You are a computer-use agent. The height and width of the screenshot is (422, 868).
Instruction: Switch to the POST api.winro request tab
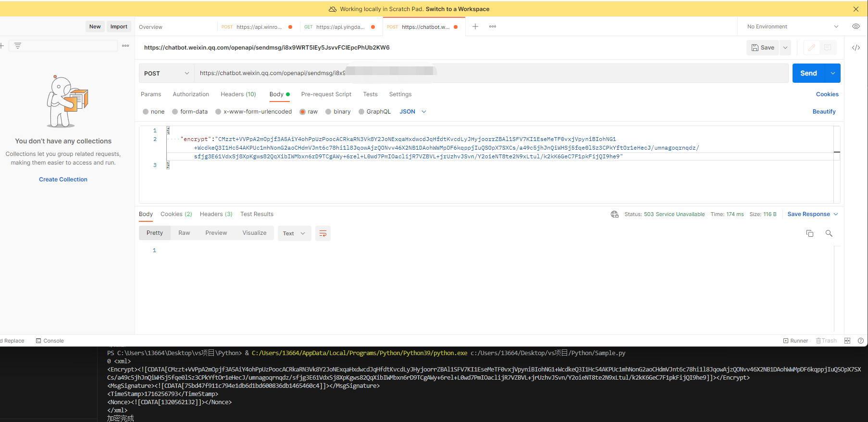coord(257,27)
